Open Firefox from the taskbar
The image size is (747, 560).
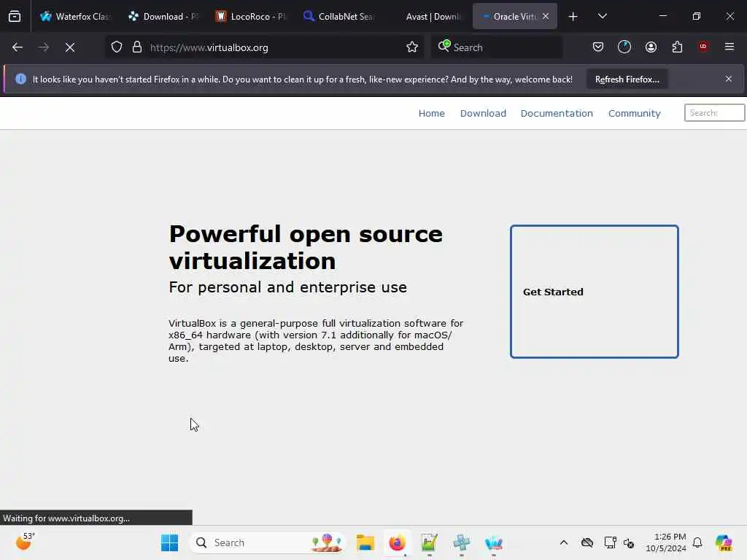point(398,542)
